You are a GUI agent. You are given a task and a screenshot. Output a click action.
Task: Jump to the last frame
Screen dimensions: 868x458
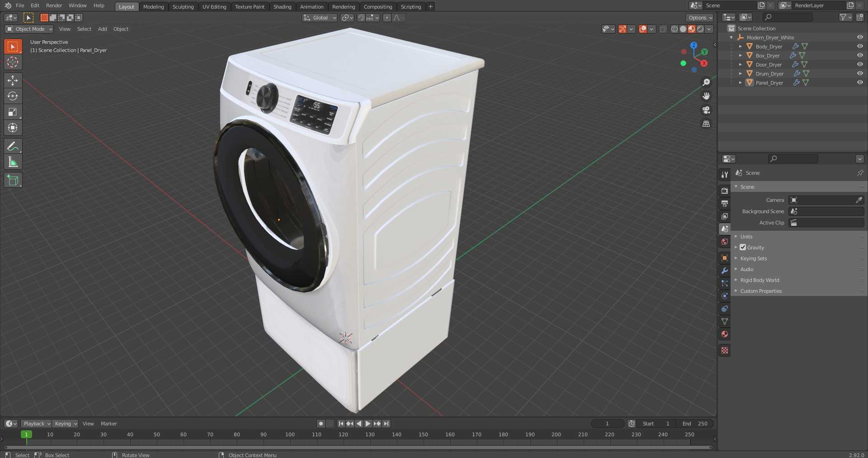386,424
